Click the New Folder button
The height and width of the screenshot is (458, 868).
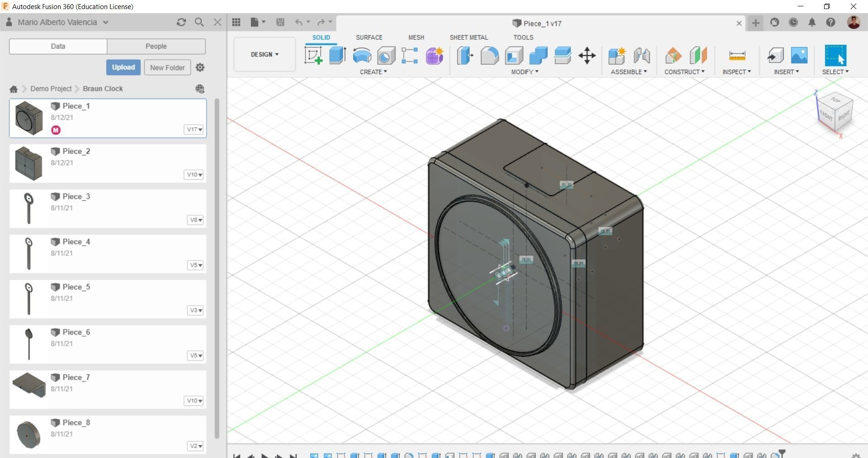(x=167, y=67)
